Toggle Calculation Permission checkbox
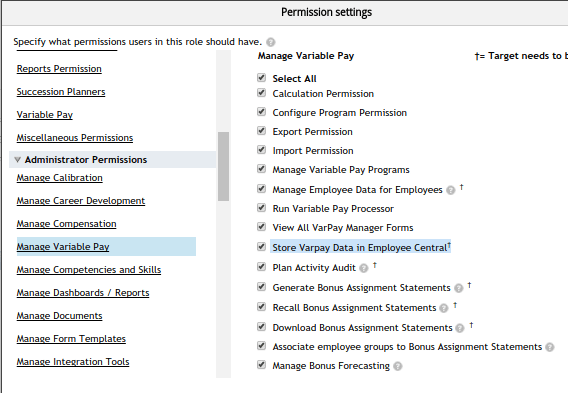The width and height of the screenshot is (568, 393). [262, 93]
